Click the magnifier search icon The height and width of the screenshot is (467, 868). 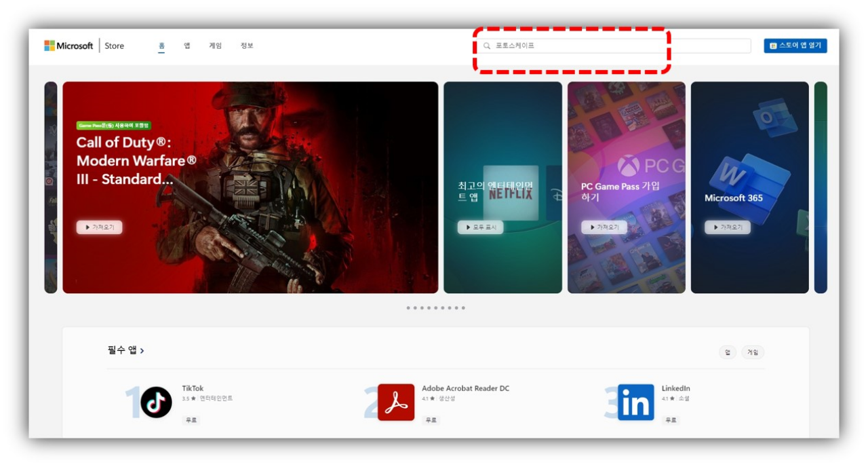[487, 46]
